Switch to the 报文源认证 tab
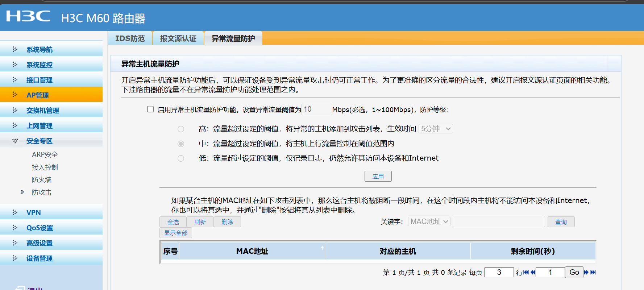 tap(178, 38)
